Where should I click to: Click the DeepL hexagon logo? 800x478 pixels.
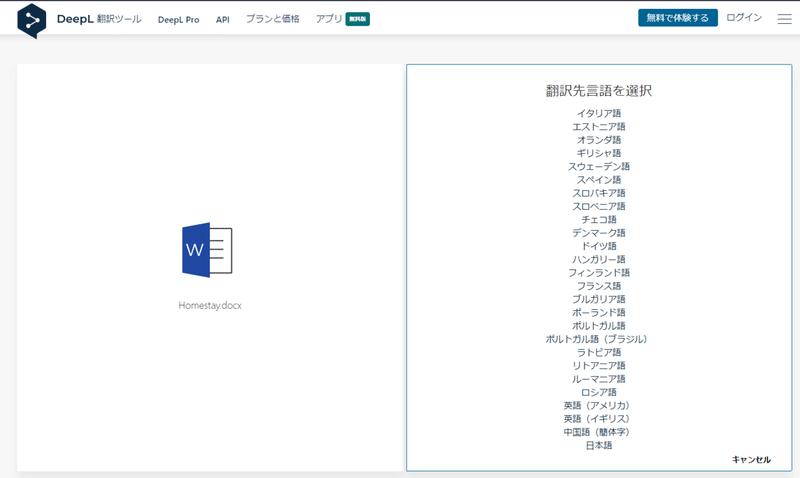(x=32, y=20)
